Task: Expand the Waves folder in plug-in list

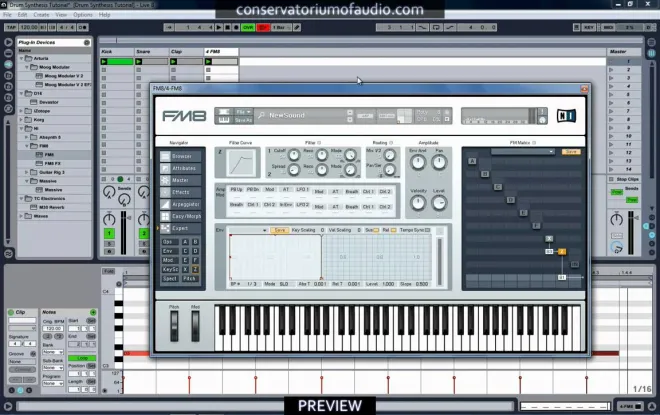Action: (x=21, y=216)
